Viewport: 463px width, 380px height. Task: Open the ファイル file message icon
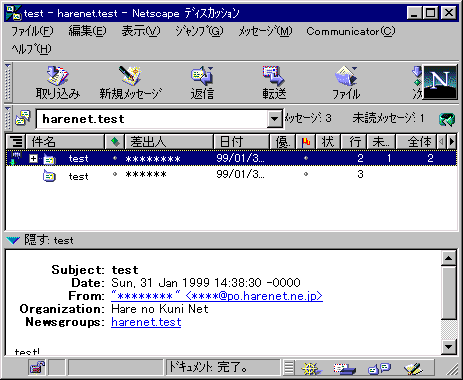[346, 82]
